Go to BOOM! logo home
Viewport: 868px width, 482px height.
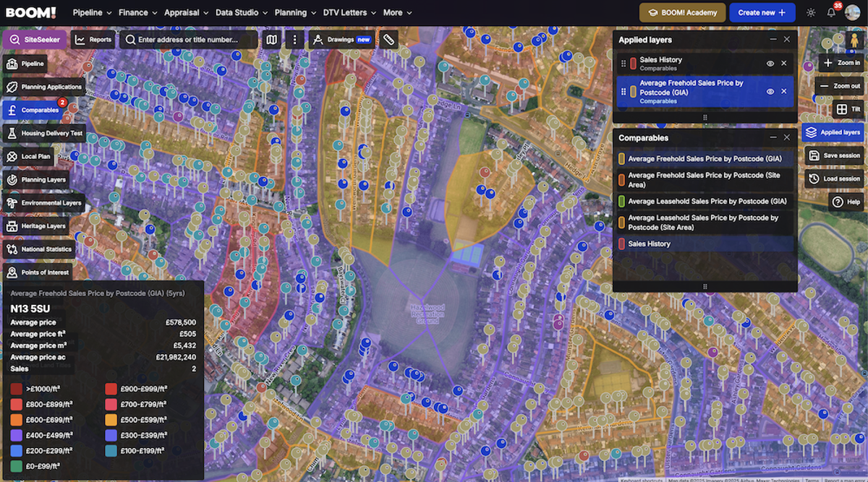pos(30,12)
